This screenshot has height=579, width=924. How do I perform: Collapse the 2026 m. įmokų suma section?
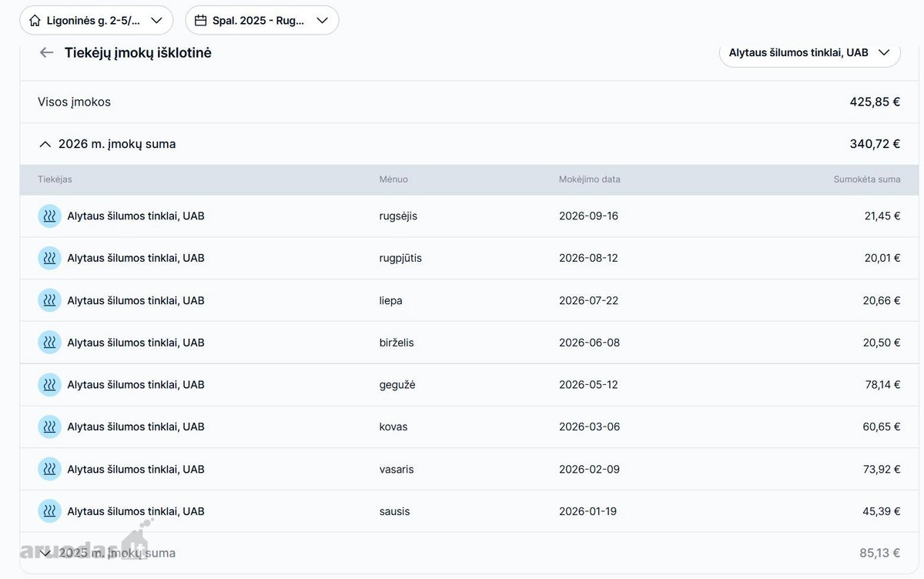pos(45,144)
